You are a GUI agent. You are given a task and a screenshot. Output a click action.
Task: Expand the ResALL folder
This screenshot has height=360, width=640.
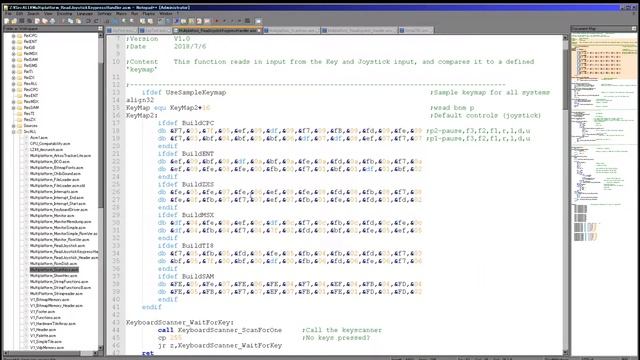(13, 83)
